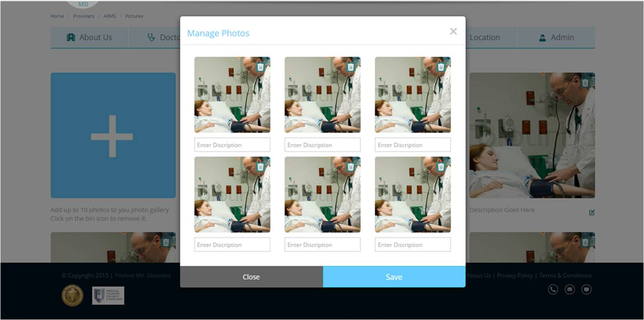Click the Close button in the dialog footer
This screenshot has width=644, height=320.
click(x=252, y=277)
